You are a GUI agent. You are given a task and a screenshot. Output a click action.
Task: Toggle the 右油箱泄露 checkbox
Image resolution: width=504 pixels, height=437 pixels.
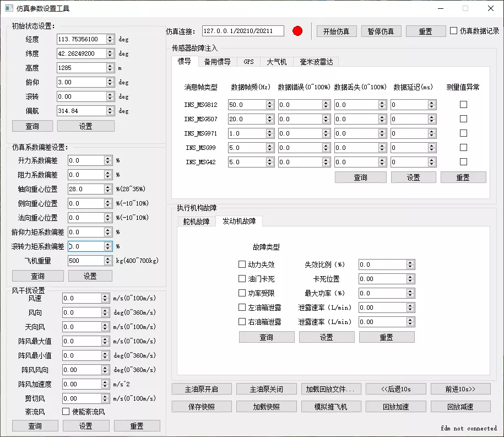[x=242, y=322]
